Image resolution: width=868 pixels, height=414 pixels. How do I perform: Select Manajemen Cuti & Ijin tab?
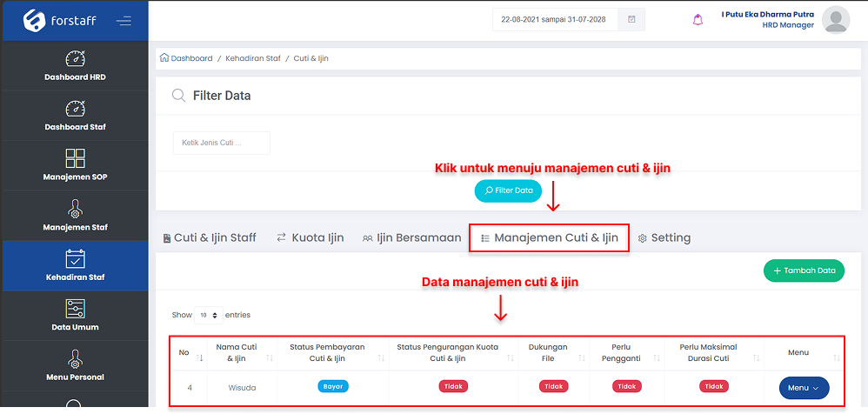pyautogui.click(x=549, y=238)
